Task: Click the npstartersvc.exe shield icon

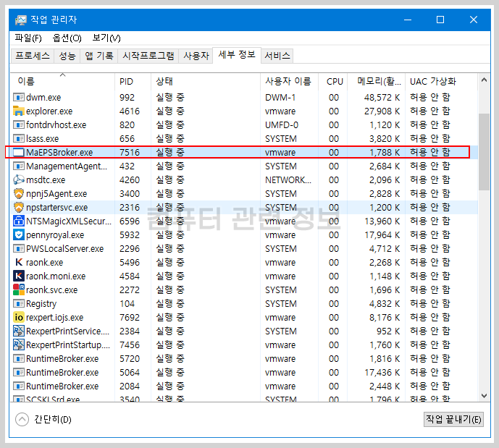Action: [x=18, y=207]
